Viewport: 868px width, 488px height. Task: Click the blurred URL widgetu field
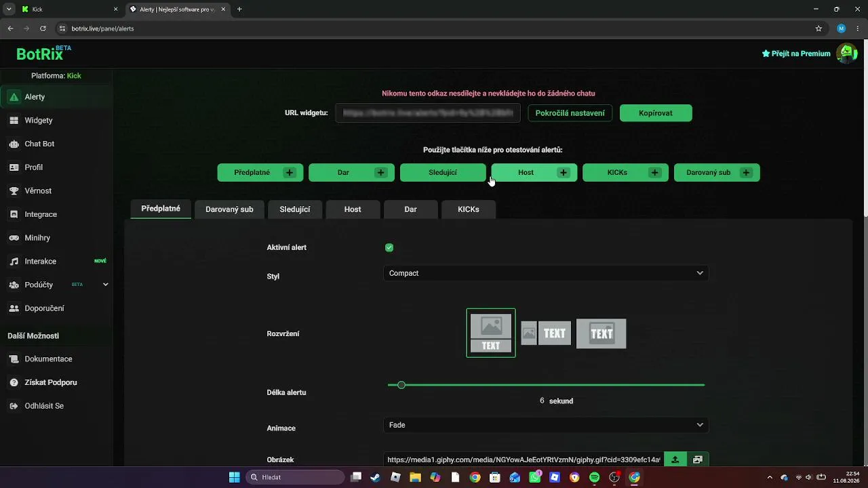tap(428, 113)
